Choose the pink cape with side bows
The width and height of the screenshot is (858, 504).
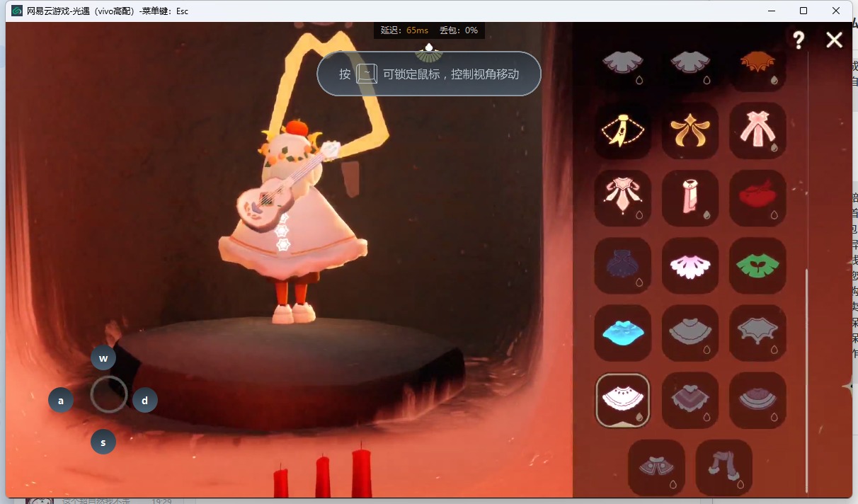click(x=623, y=198)
